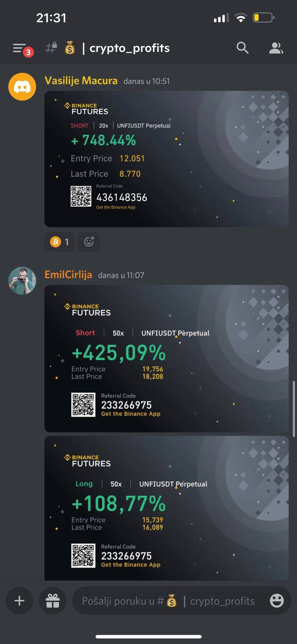Focus the message input for crypto_profits
This screenshot has width=297, height=644.
tap(173, 601)
